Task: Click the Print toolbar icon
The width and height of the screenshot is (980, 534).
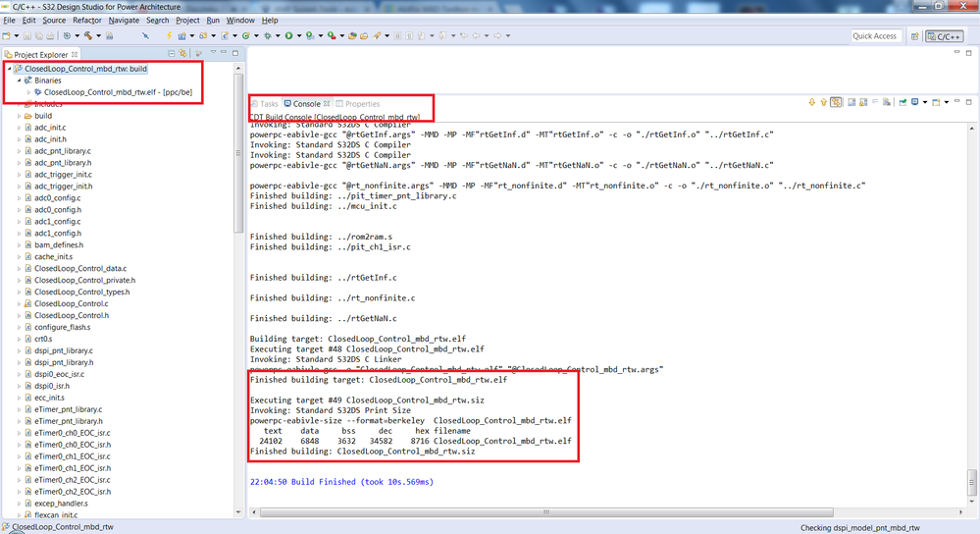Action: click(x=50, y=35)
